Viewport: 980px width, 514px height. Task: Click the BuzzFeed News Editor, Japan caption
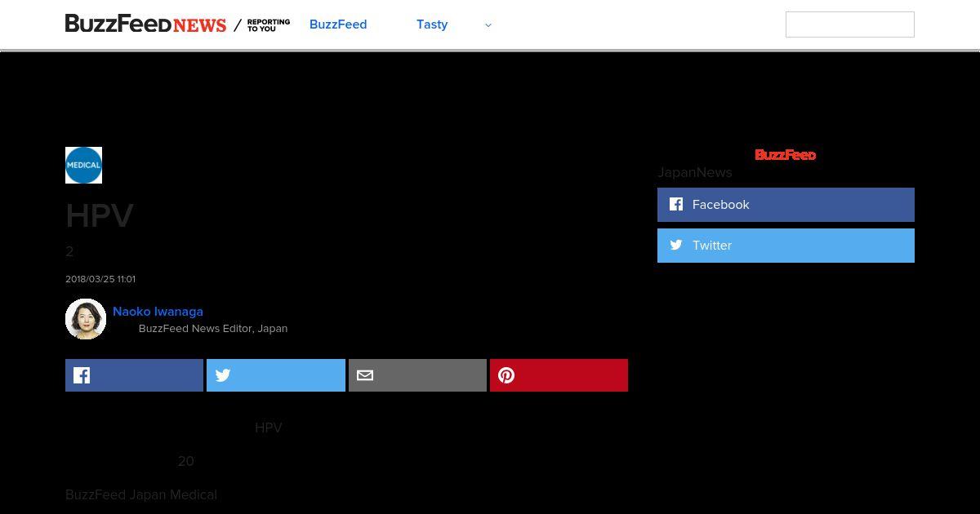pyautogui.click(x=213, y=328)
